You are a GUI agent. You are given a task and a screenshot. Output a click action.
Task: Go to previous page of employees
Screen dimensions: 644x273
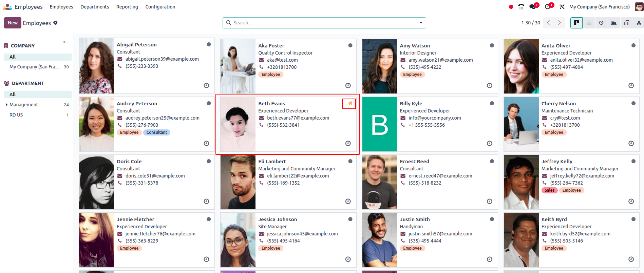[x=548, y=23]
